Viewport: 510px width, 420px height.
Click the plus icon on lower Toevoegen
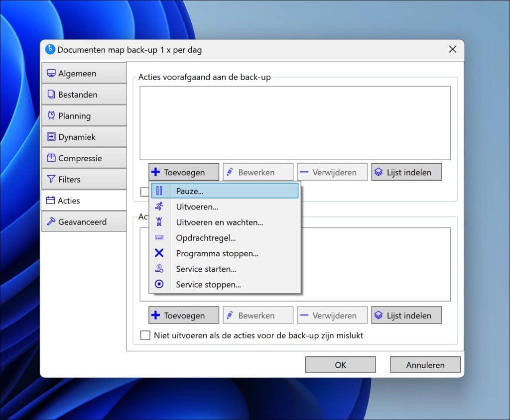click(x=156, y=315)
